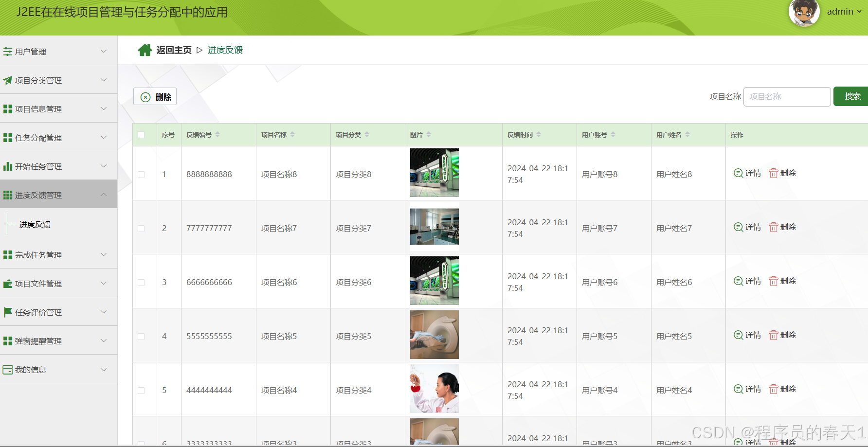
Task: Open the 进度反馈 submenu item
Action: (35, 224)
